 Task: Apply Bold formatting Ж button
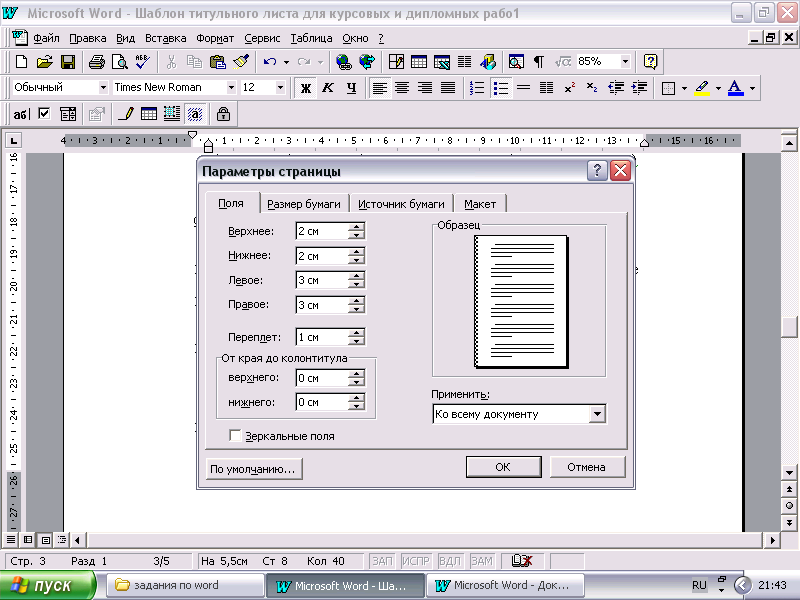(306, 88)
